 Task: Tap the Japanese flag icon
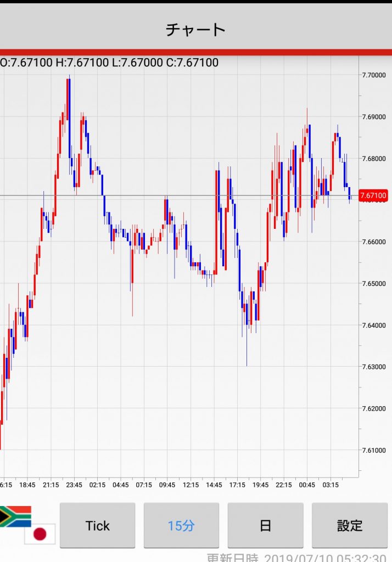[x=40, y=533]
